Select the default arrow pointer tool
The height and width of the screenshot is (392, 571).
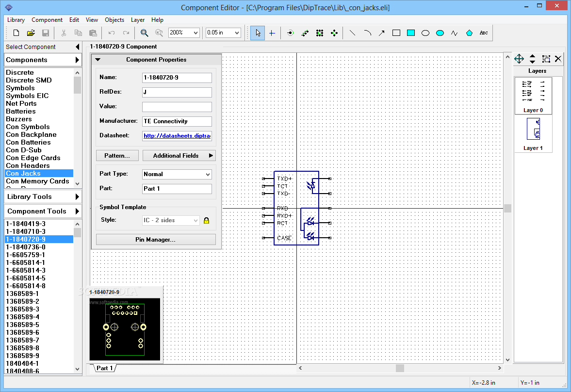(258, 33)
